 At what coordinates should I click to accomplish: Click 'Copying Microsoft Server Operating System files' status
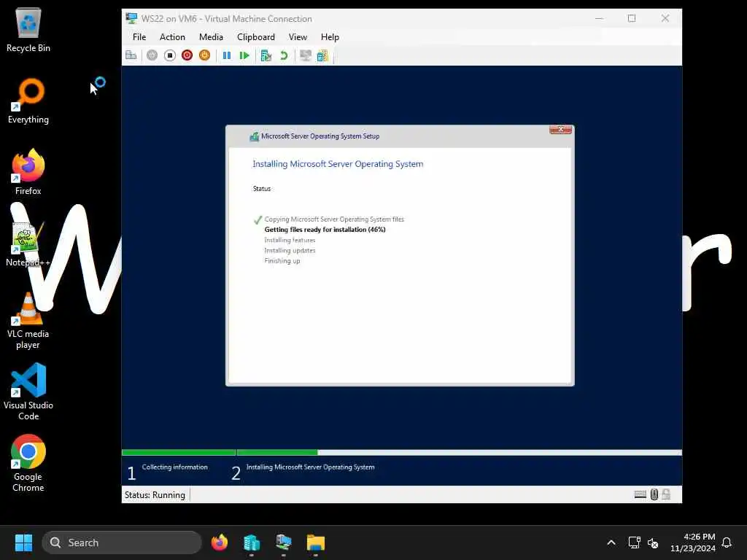[x=334, y=219]
